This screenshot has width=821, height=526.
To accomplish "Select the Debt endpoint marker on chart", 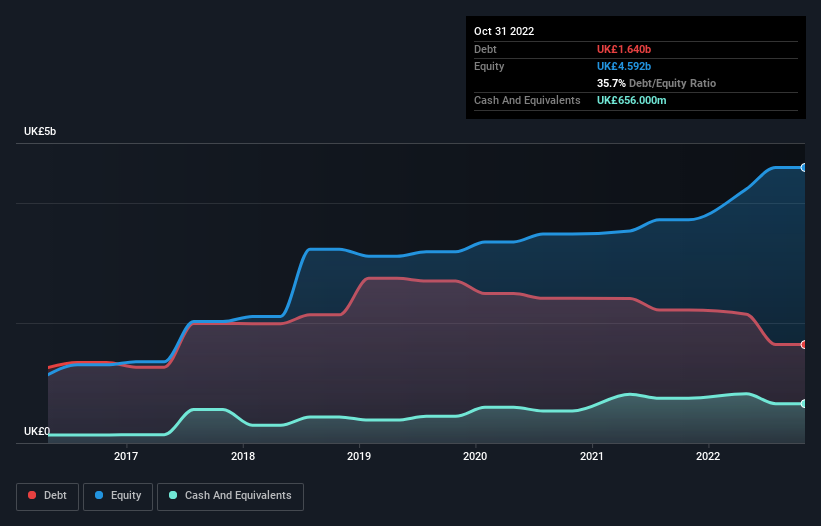I will [804, 344].
